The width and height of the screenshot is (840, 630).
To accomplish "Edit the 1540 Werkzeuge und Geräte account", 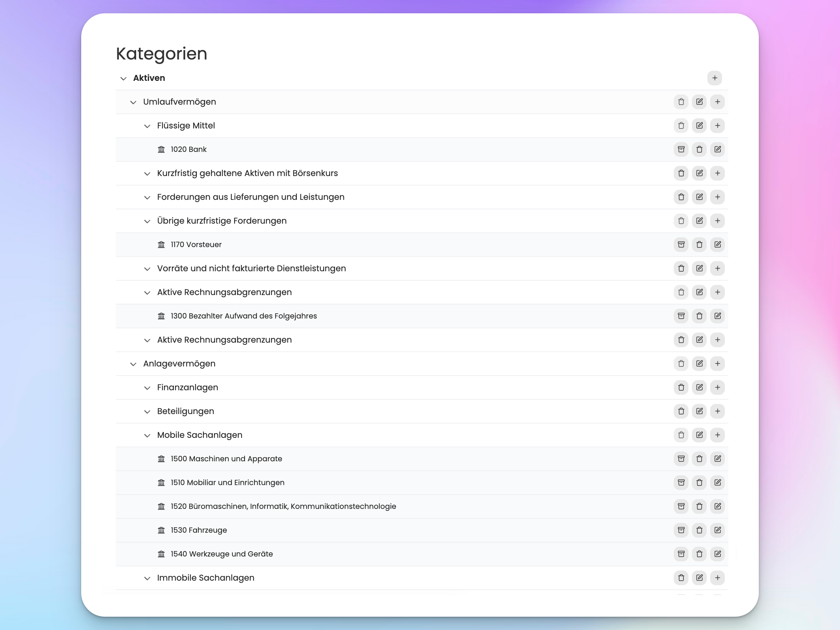I will (717, 554).
